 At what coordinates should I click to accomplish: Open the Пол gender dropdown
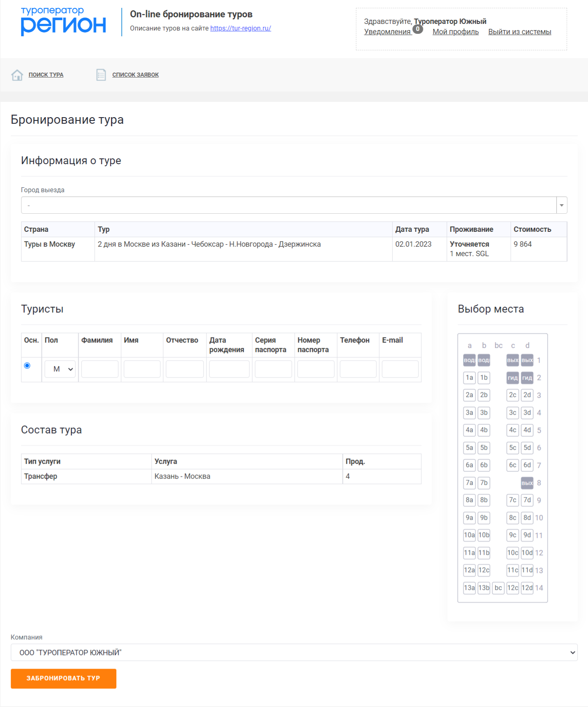60,369
